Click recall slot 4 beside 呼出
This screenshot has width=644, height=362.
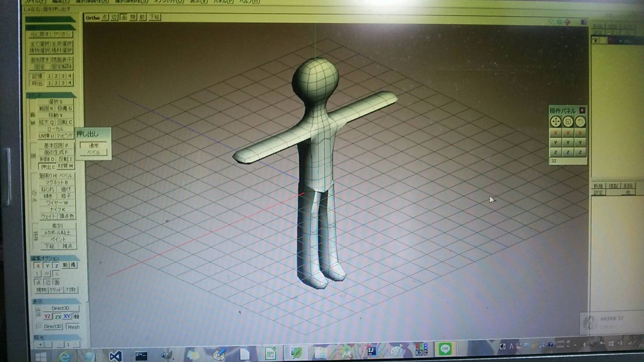[x=69, y=83]
